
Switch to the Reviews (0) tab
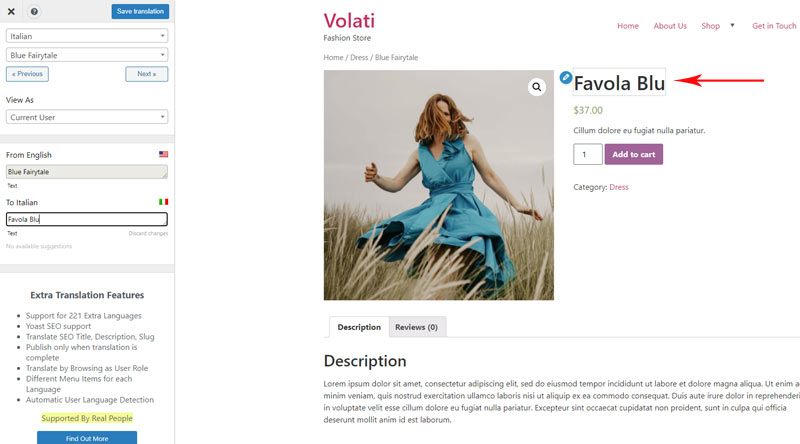point(416,327)
